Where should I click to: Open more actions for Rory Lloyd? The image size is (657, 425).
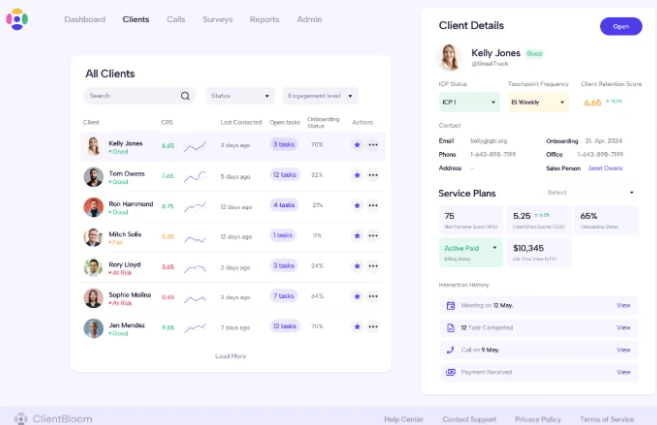pos(373,266)
